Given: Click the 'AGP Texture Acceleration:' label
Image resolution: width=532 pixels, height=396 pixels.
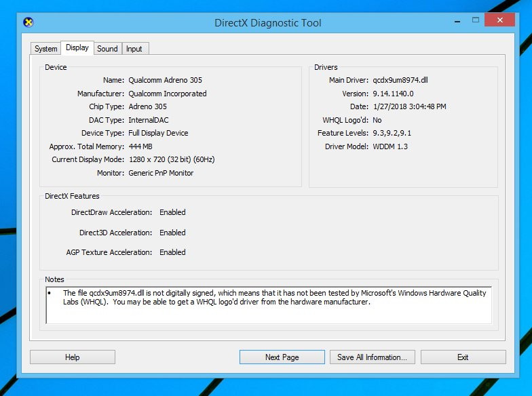Looking at the screenshot, I should click(x=109, y=252).
